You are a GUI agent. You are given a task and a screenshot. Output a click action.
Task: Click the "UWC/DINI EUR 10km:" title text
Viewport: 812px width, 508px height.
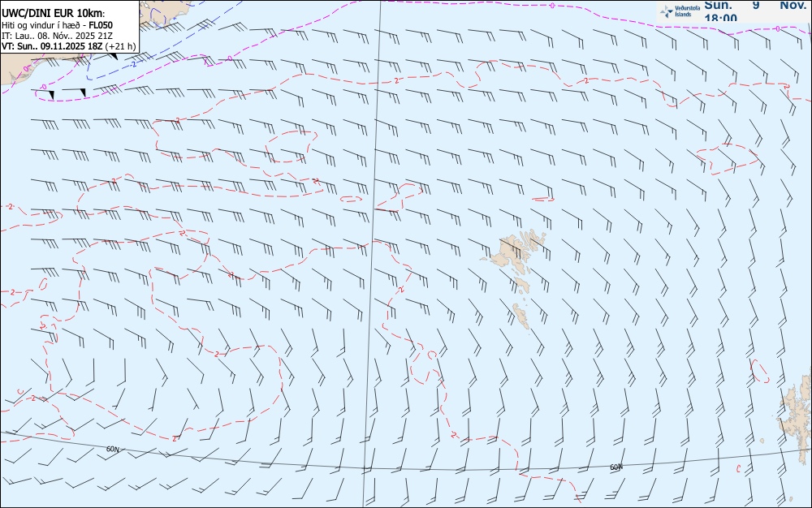point(53,14)
